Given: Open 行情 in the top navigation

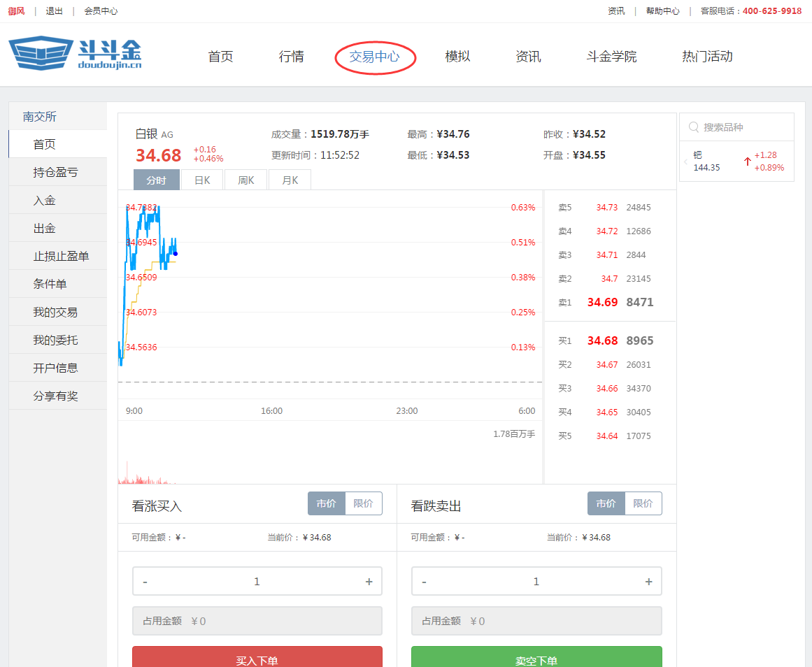Looking at the screenshot, I should click(x=290, y=57).
